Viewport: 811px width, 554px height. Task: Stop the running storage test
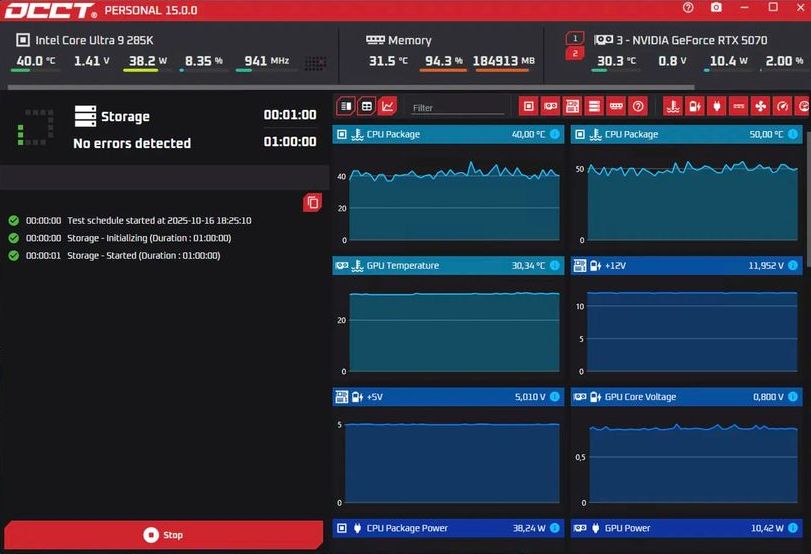163,535
